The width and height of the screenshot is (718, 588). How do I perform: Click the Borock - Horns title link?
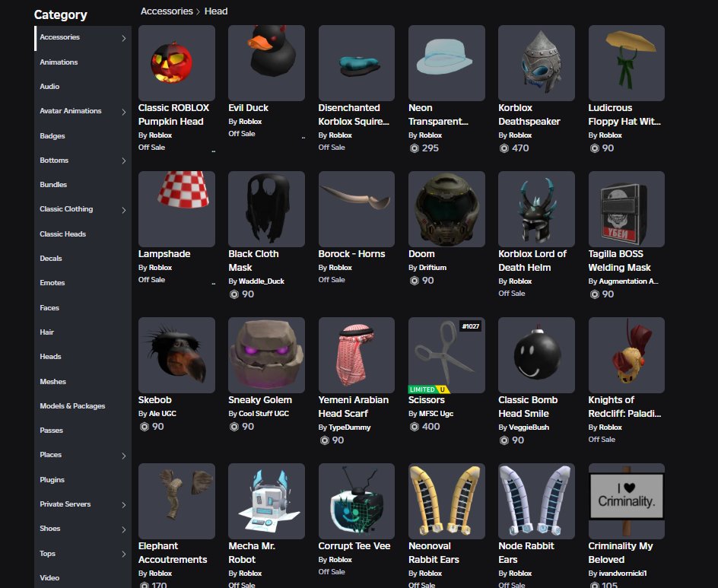351,254
